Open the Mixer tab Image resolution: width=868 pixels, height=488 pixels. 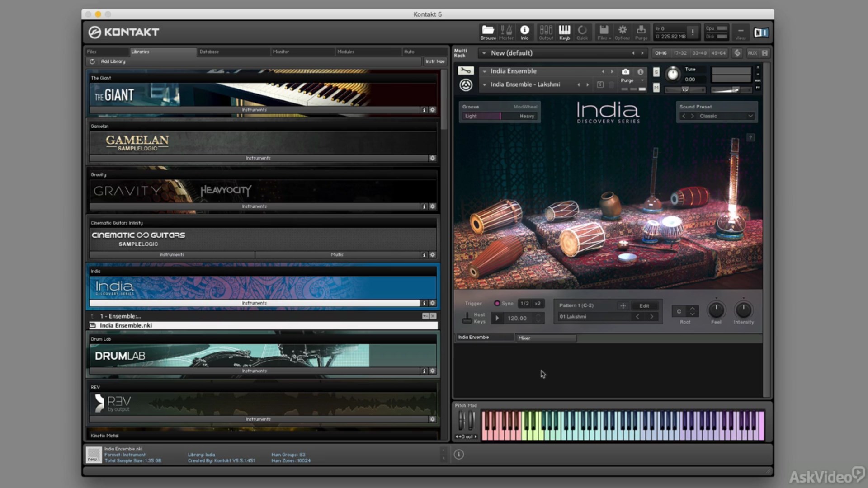tap(546, 338)
